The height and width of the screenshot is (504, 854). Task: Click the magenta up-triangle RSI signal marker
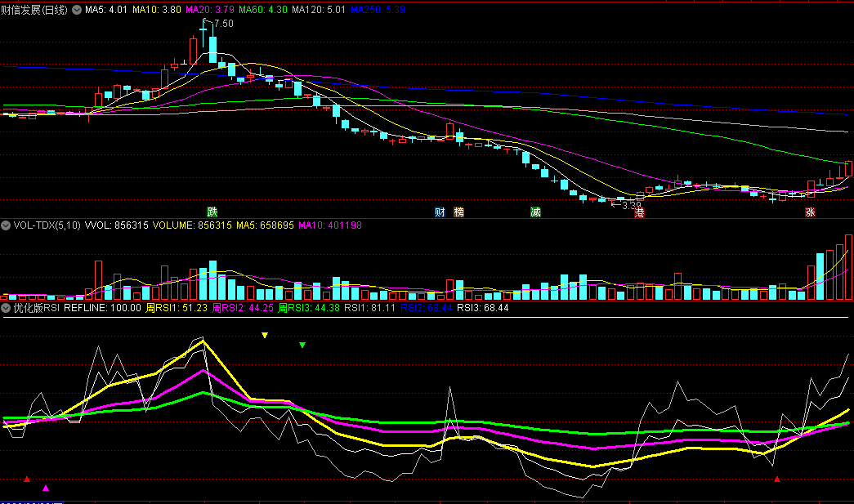(46, 488)
